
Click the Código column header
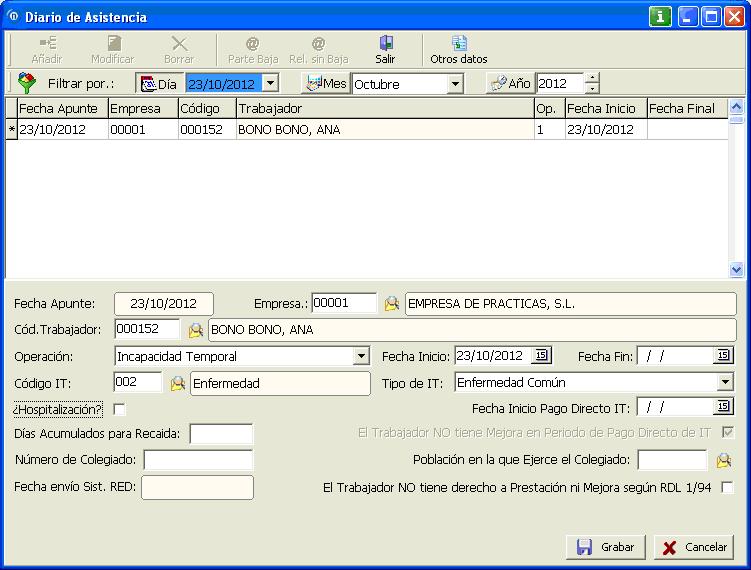point(207,109)
